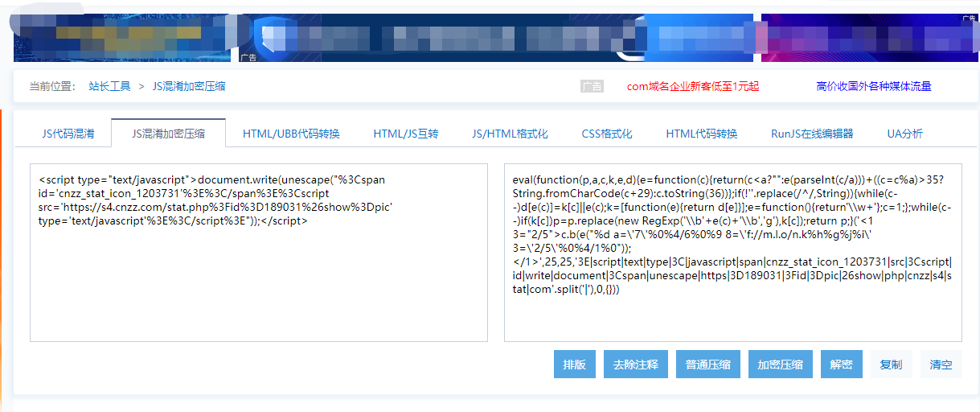Select the UA分析 tab
This screenshot has height=412, width=980.
click(904, 134)
